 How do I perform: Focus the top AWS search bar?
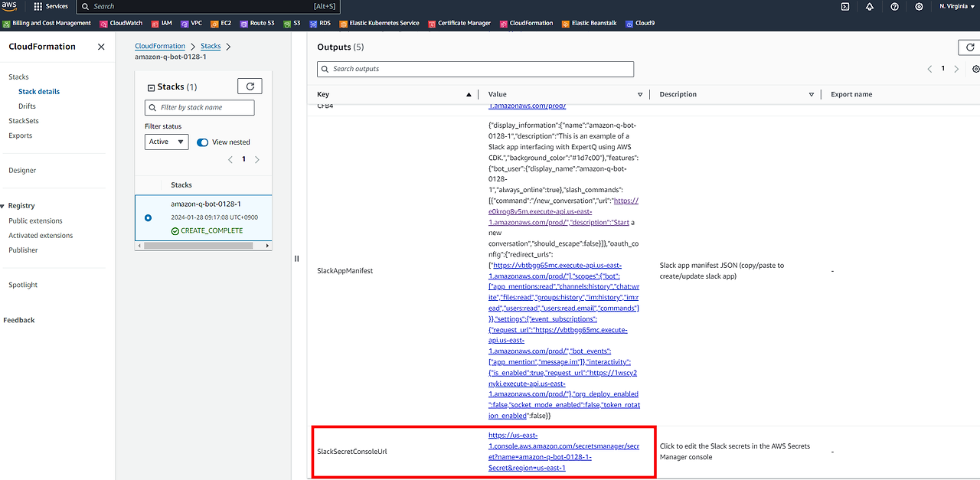tap(207, 6)
